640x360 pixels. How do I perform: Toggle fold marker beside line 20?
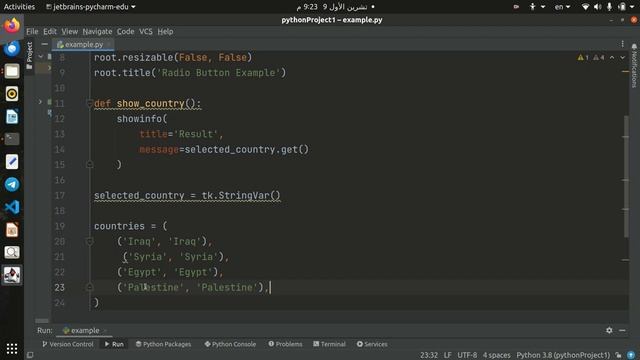90,242
